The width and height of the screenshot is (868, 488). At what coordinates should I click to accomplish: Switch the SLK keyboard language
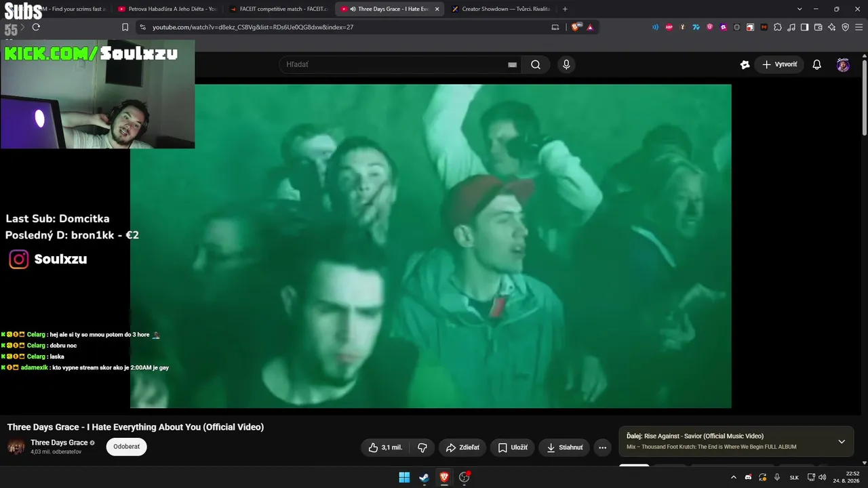tap(794, 478)
